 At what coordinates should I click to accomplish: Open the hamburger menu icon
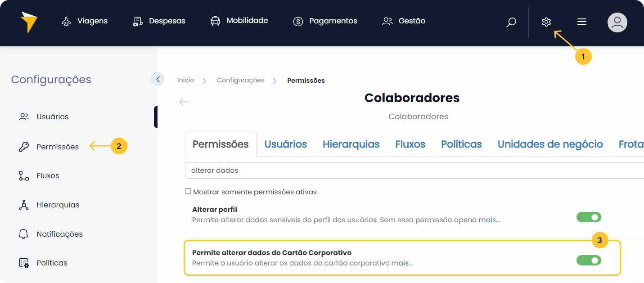click(x=581, y=22)
